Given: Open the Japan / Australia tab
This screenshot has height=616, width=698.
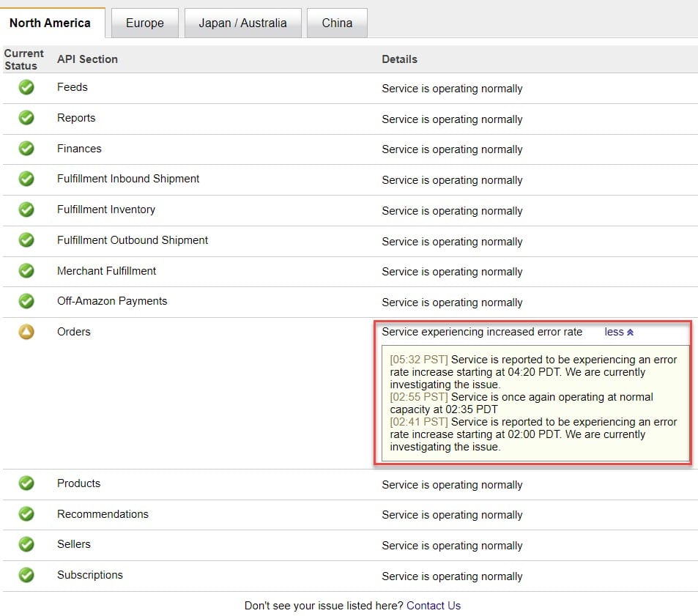Looking at the screenshot, I should click(x=242, y=23).
